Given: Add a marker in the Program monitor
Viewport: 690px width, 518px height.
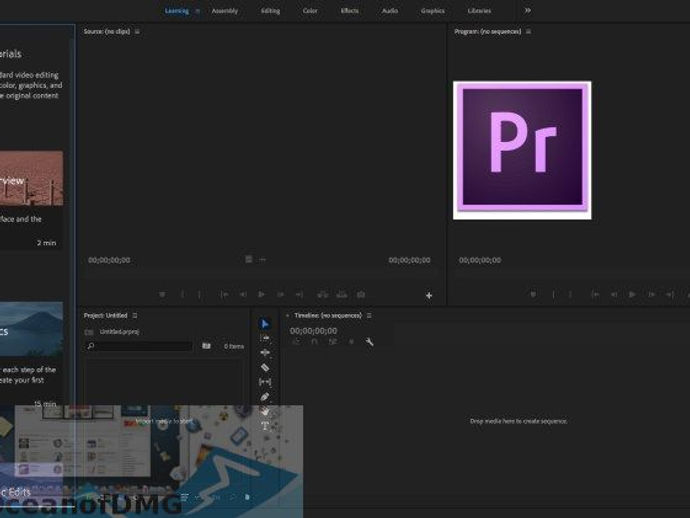Looking at the screenshot, I should coord(533,294).
